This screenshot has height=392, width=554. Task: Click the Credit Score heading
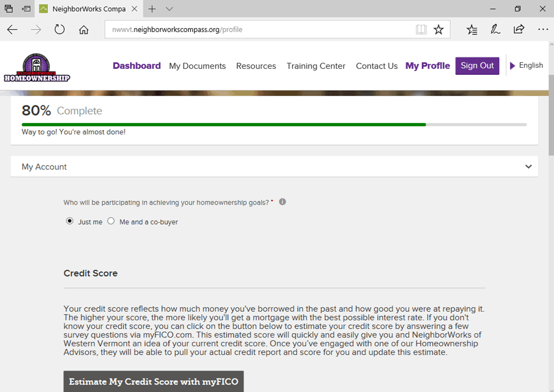pos(90,273)
